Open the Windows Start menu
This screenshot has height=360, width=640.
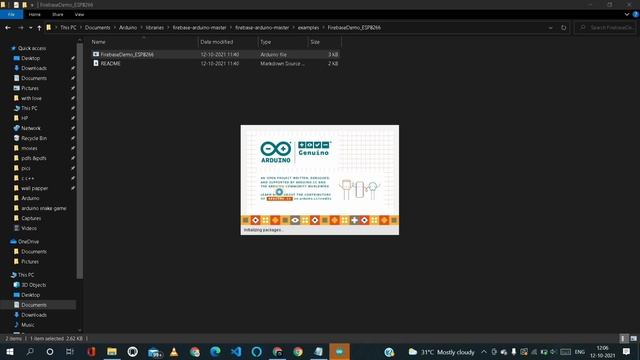pos(10,351)
